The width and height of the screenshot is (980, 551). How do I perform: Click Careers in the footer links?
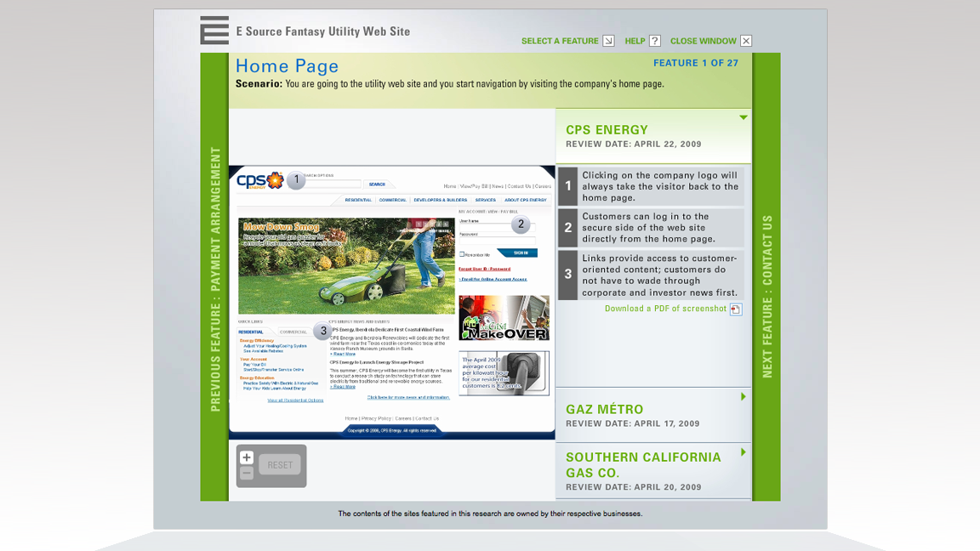(403, 418)
